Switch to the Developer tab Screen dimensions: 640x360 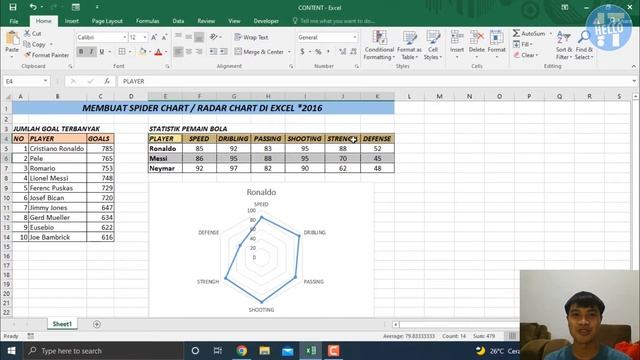point(266,21)
